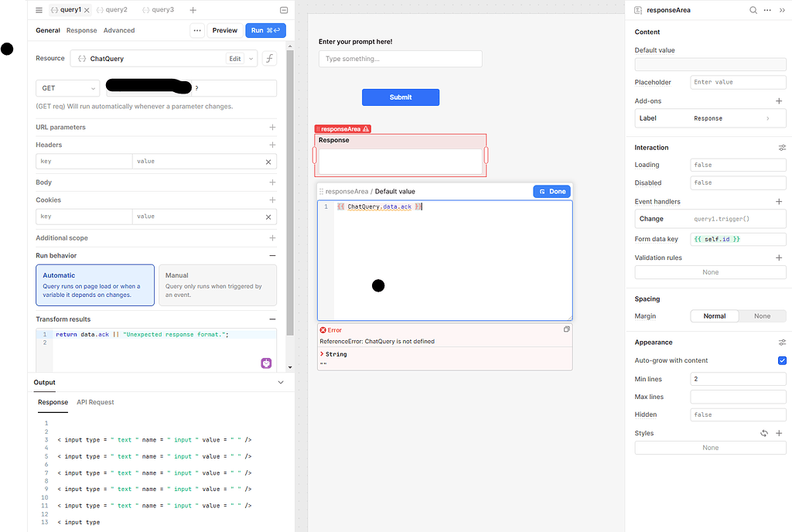Click the Submit button

pyautogui.click(x=400, y=97)
